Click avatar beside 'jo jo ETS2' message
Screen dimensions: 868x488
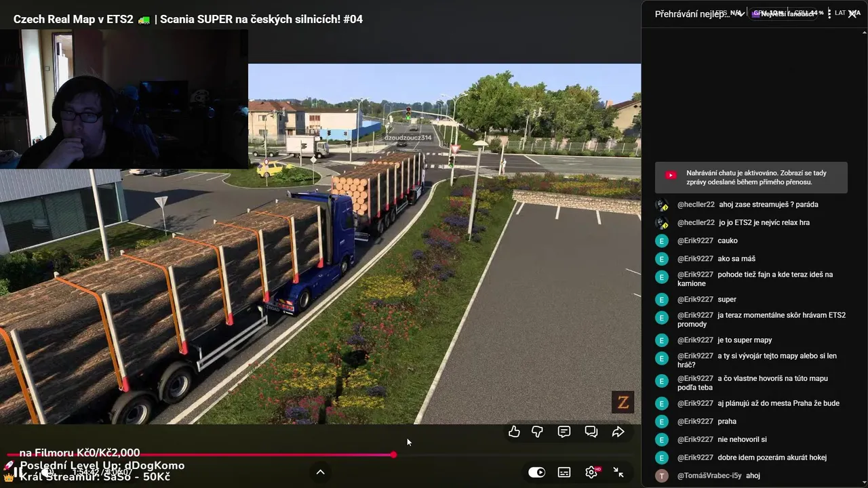662,223
